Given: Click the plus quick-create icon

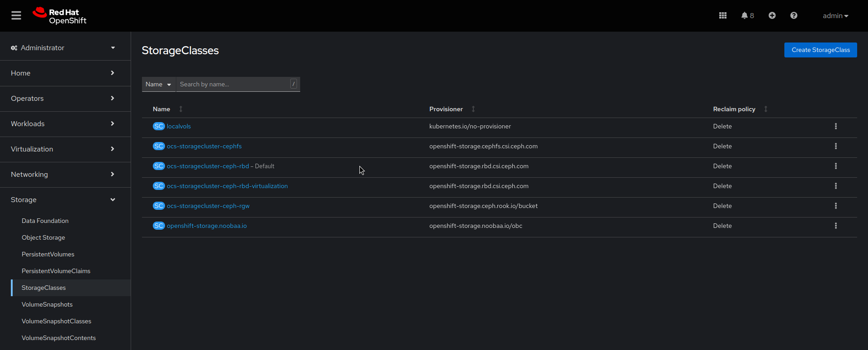Looking at the screenshot, I should [x=772, y=16].
